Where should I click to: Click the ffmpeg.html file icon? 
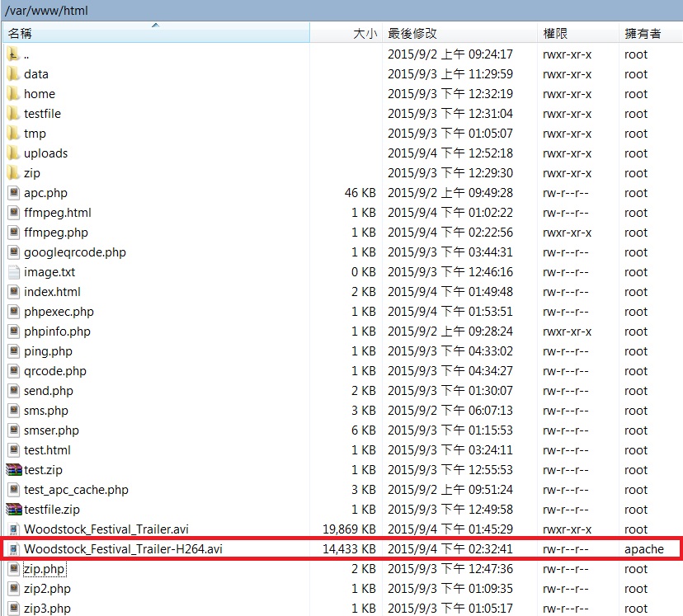click(x=14, y=213)
